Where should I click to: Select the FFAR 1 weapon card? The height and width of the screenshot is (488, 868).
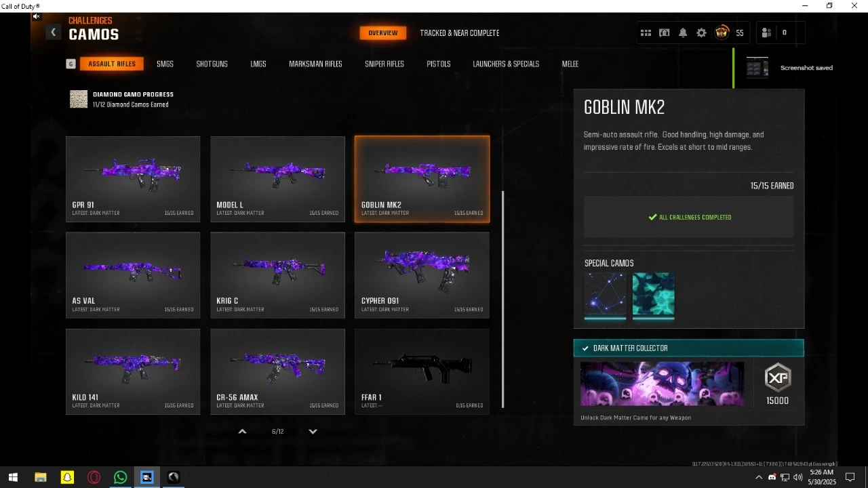422,371
